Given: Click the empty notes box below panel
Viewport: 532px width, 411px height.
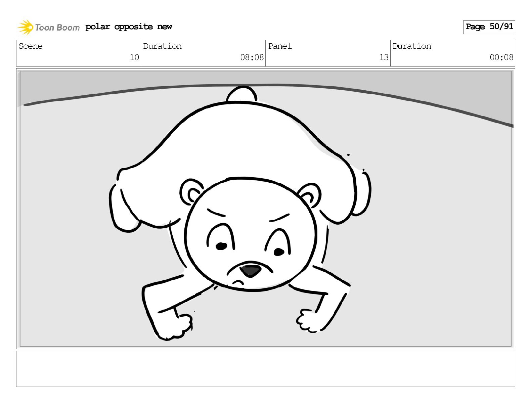Looking at the screenshot, I should 266,369.
